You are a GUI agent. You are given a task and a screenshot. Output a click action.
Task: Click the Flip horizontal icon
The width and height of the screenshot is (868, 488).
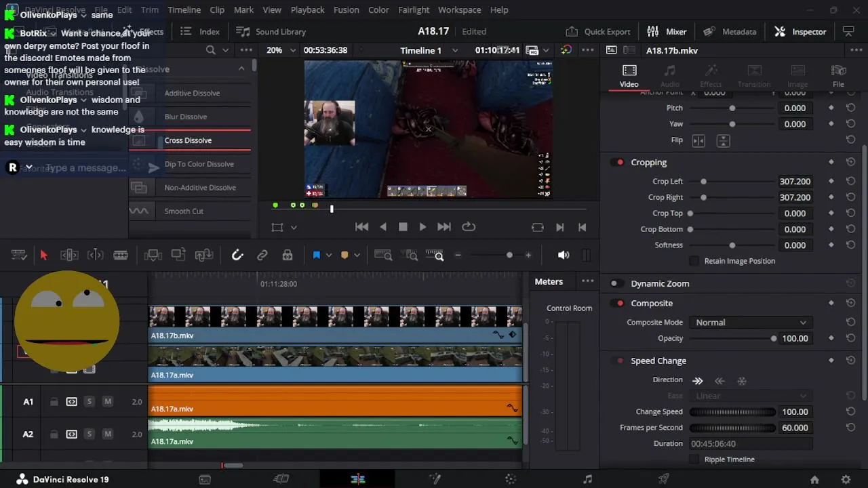698,140
